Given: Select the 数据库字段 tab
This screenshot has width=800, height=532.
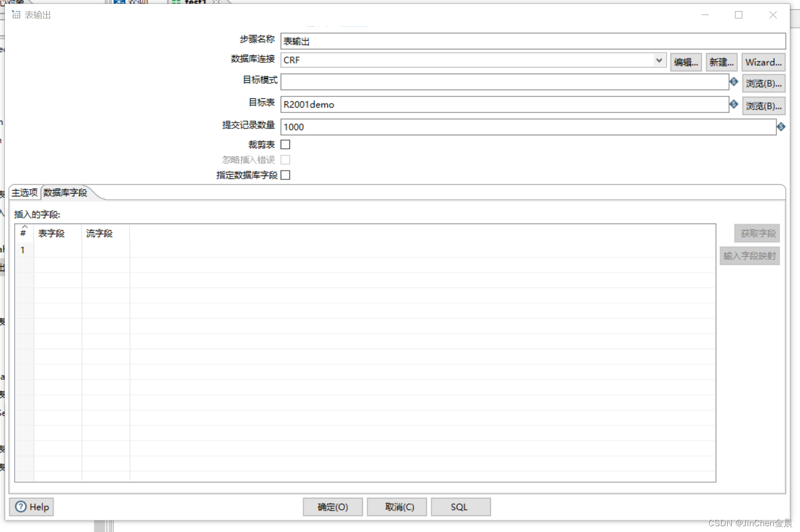Looking at the screenshot, I should coord(65,193).
